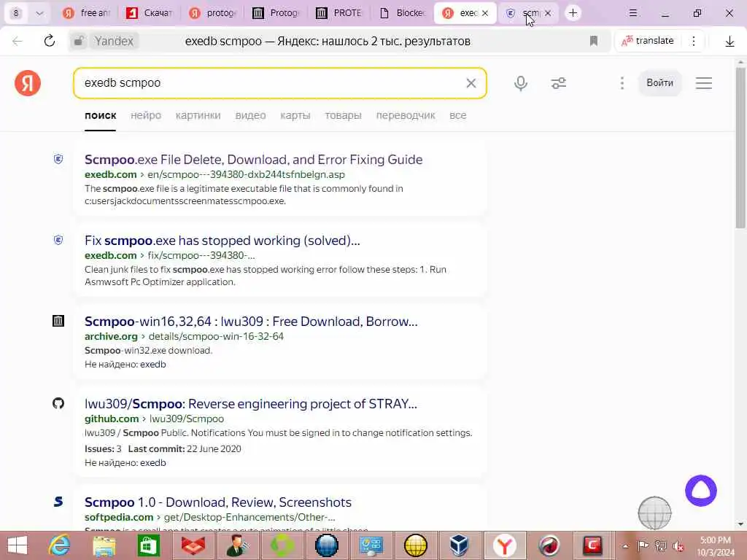
Task: Click the globe floating icon
Action: [654, 513]
